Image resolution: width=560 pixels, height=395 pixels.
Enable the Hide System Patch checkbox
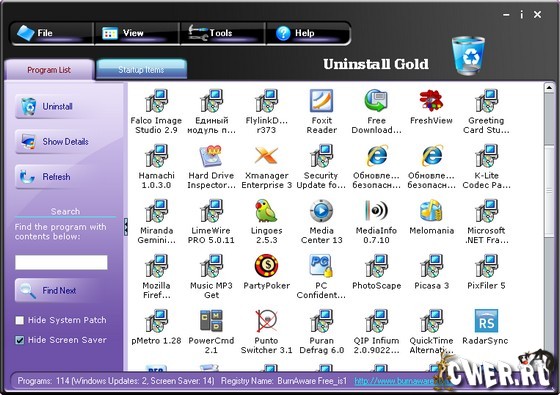[x=20, y=320]
